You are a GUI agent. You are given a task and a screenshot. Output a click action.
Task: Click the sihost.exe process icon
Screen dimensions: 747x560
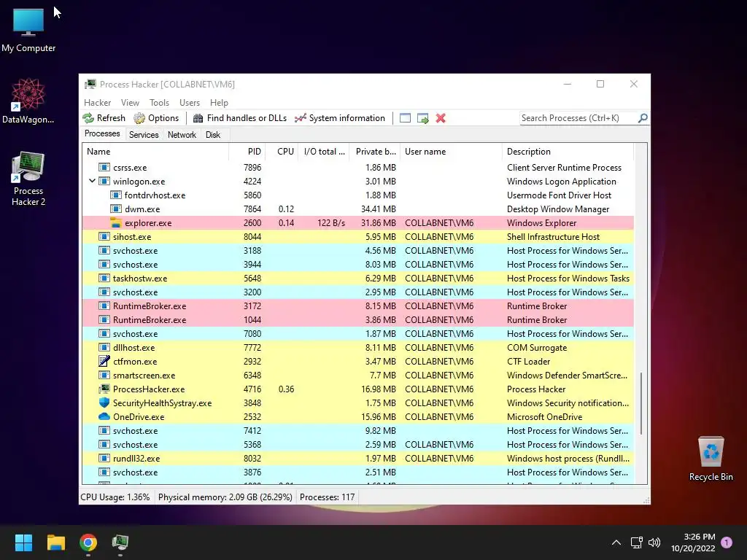click(104, 236)
